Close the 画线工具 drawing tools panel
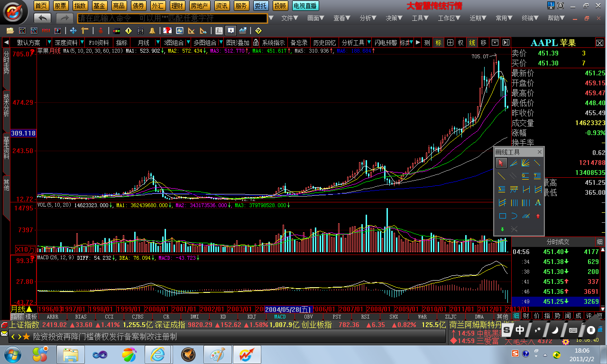 (x=539, y=152)
